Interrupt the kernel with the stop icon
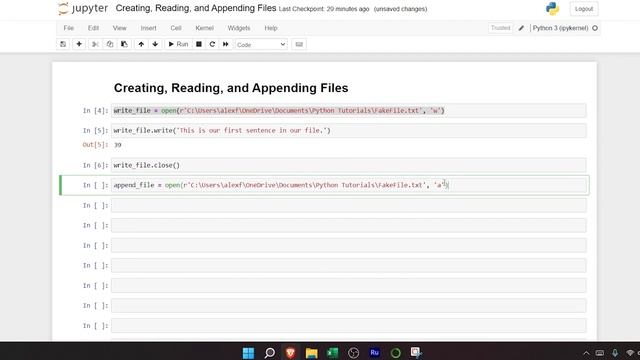Viewport: 640px width, 360px height. [x=199, y=44]
